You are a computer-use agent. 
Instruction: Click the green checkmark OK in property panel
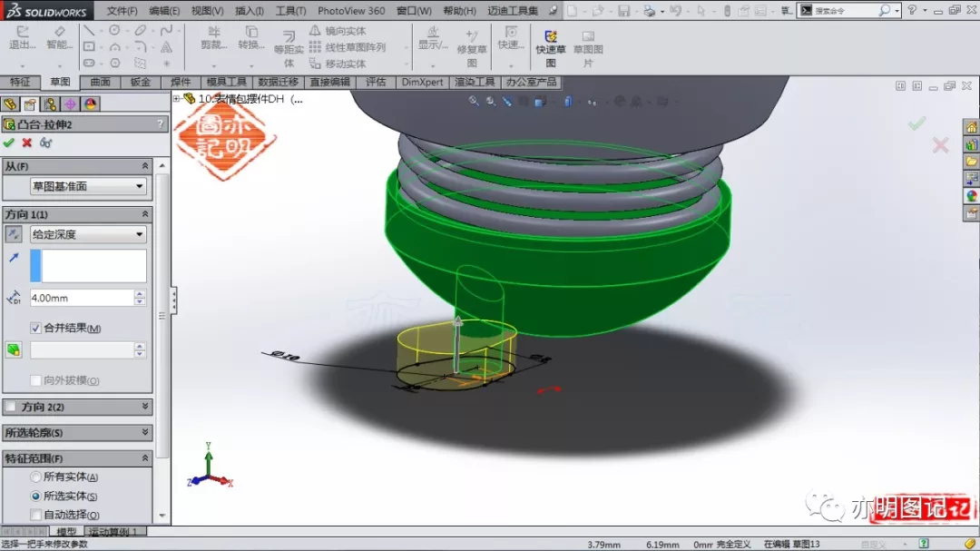click(x=9, y=143)
